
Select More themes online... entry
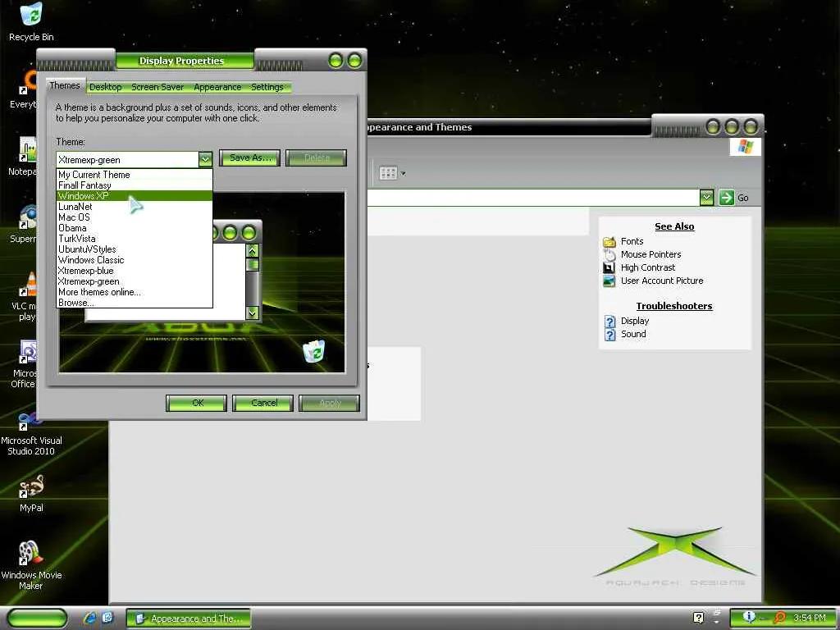coord(135,293)
